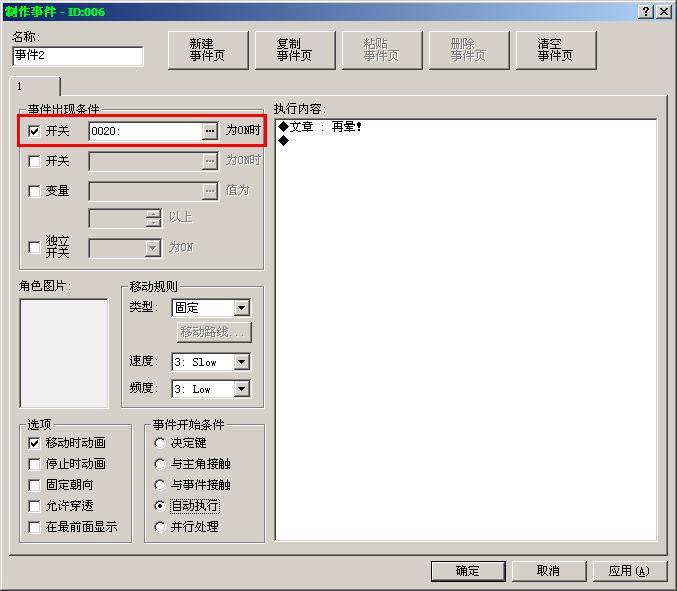Click 清空事件页 button

click(556, 50)
